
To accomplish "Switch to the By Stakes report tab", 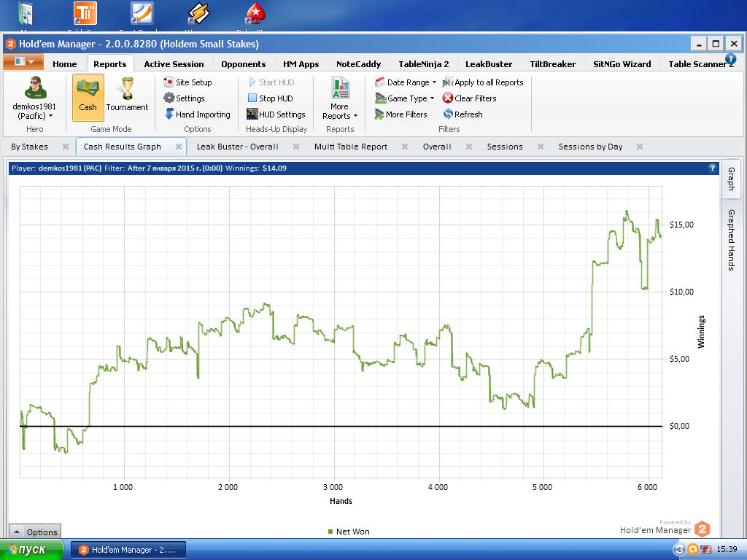I will click(x=29, y=147).
